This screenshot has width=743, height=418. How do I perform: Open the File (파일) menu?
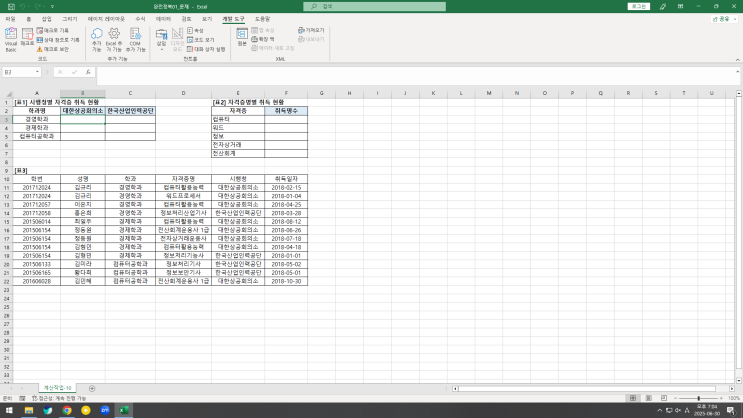(x=10, y=19)
